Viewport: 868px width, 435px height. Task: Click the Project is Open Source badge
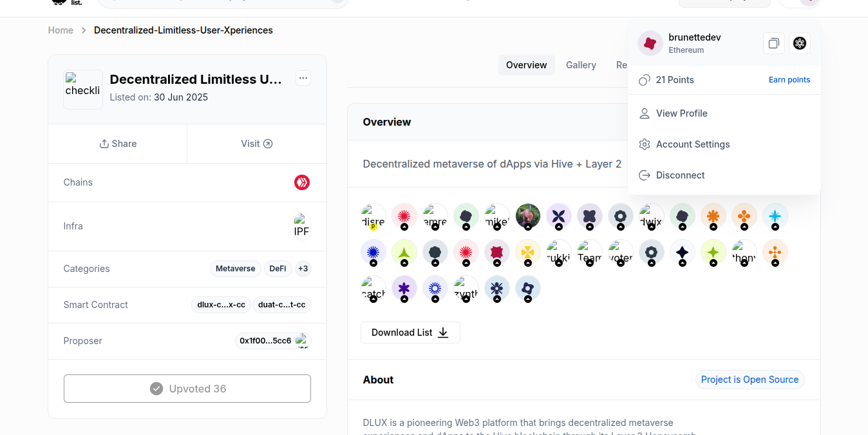tap(750, 380)
